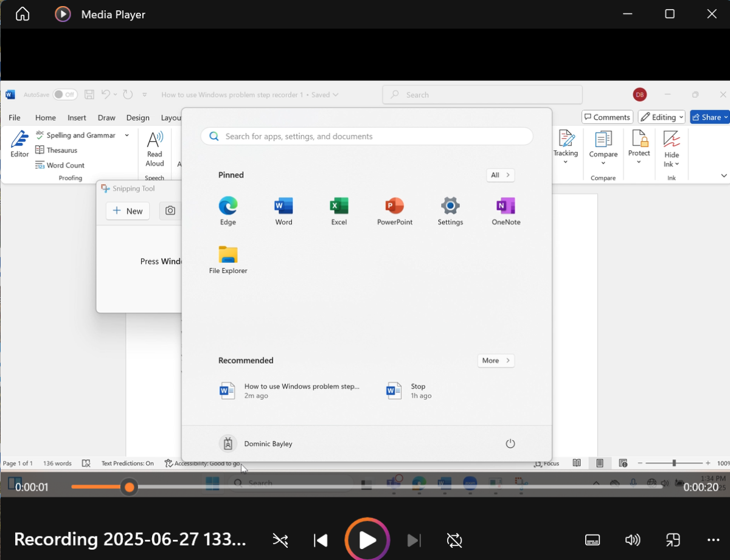This screenshot has height=560, width=730.
Task: Show the Word Count dialog
Action: coord(60,165)
